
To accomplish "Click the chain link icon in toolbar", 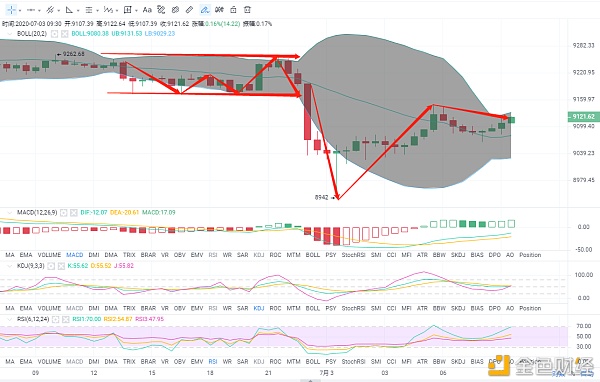I will click(x=175, y=10).
